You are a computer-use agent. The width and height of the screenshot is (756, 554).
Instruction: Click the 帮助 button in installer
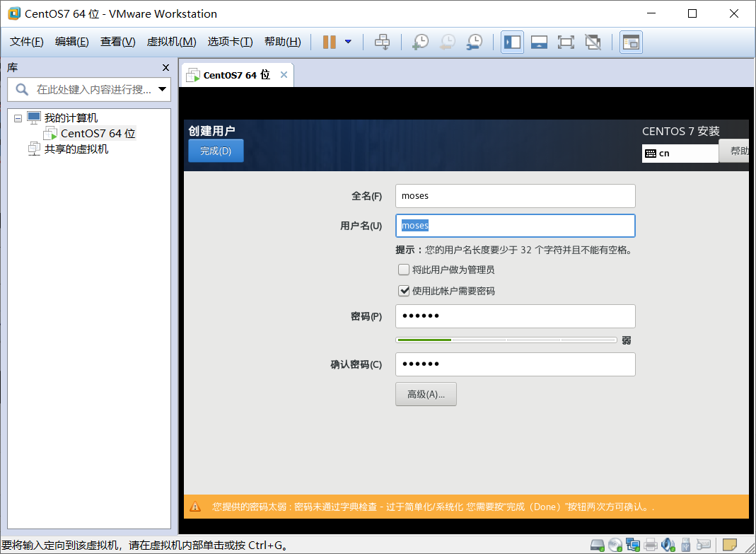click(734, 151)
